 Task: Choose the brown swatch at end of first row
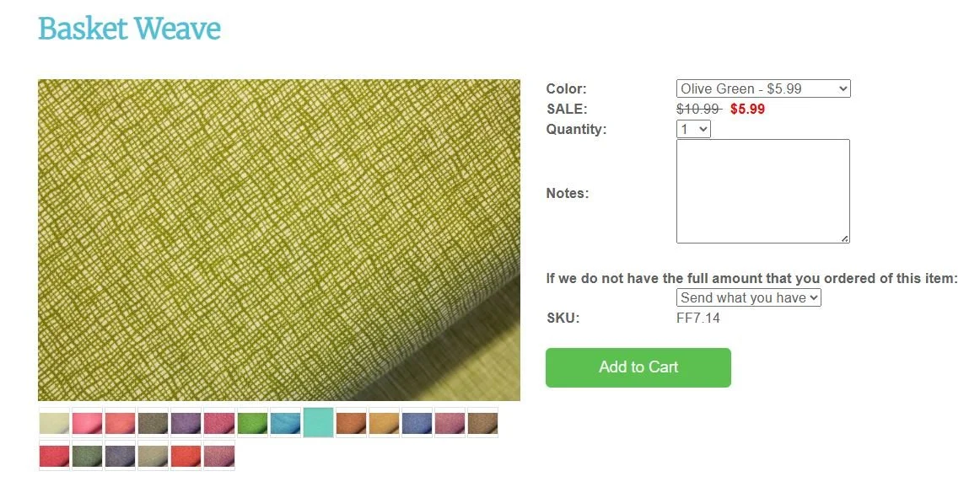483,422
